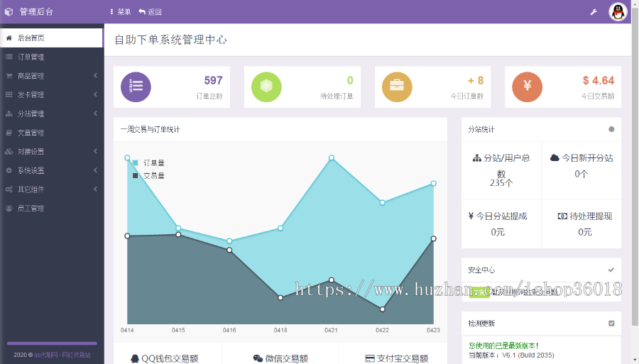The height and width of the screenshot is (364, 639).
Task: Click the home icon next to 后台首页
Action: tap(9, 38)
